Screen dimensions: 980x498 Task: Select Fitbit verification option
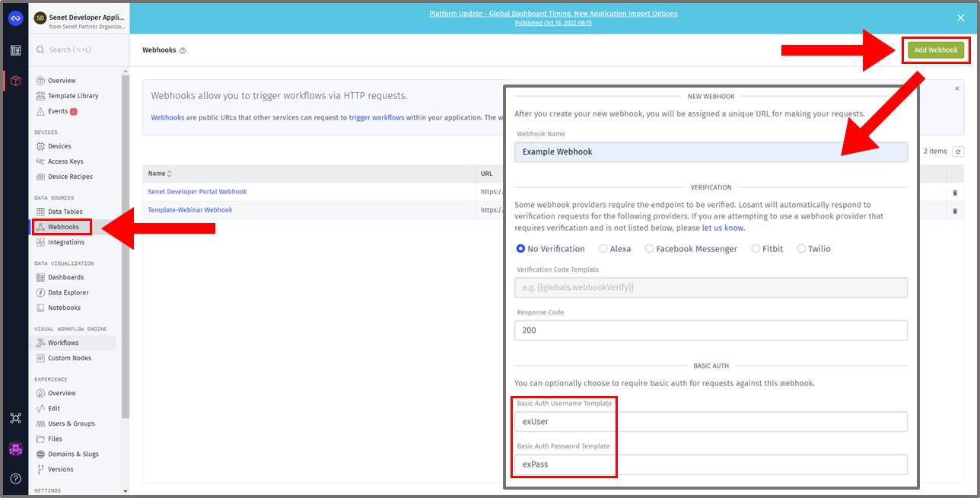pyautogui.click(x=756, y=249)
